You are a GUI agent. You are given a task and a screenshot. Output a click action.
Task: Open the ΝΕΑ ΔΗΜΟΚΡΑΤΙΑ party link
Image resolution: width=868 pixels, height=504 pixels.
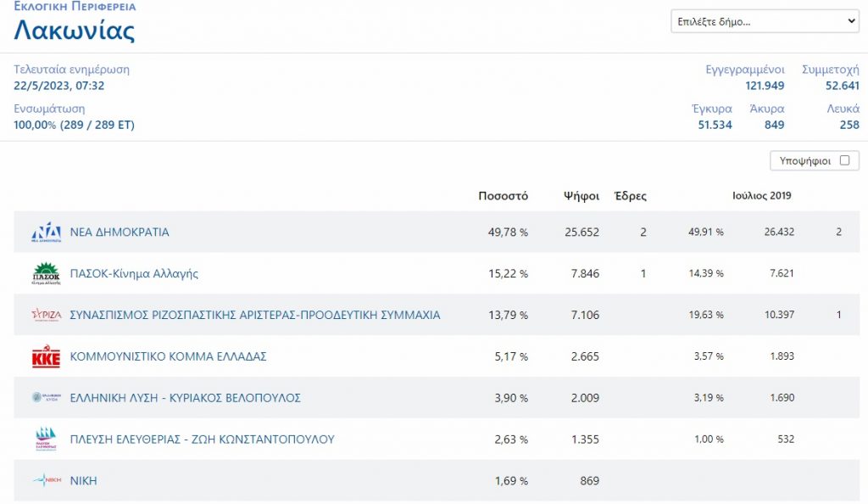pos(120,232)
